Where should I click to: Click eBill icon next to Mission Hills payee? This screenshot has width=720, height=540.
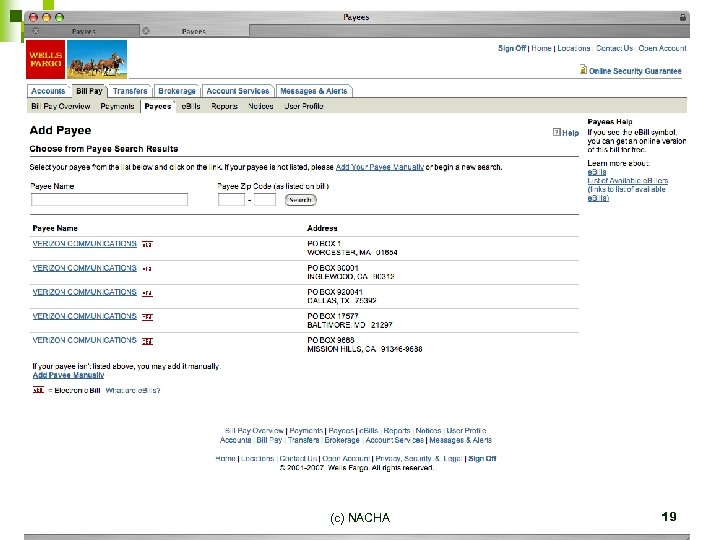pos(147,341)
